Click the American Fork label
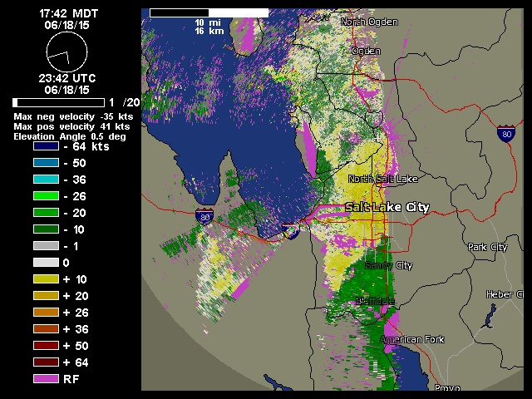The image size is (532, 399). tap(412, 340)
